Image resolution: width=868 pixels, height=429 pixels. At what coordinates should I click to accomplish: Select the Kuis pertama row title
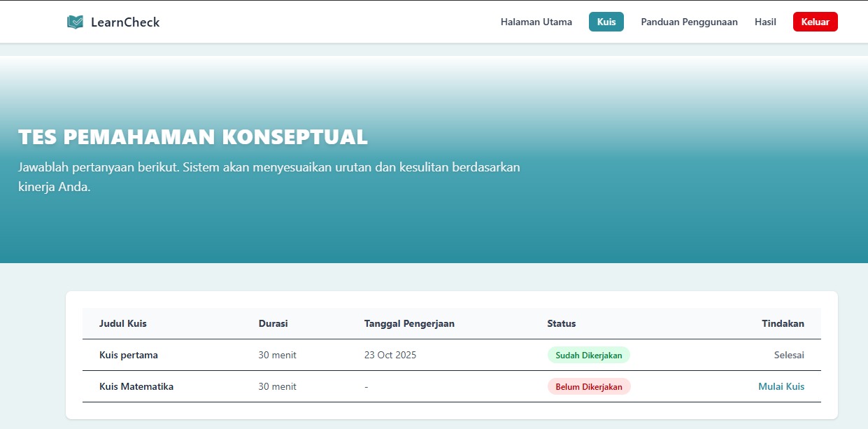tap(129, 355)
